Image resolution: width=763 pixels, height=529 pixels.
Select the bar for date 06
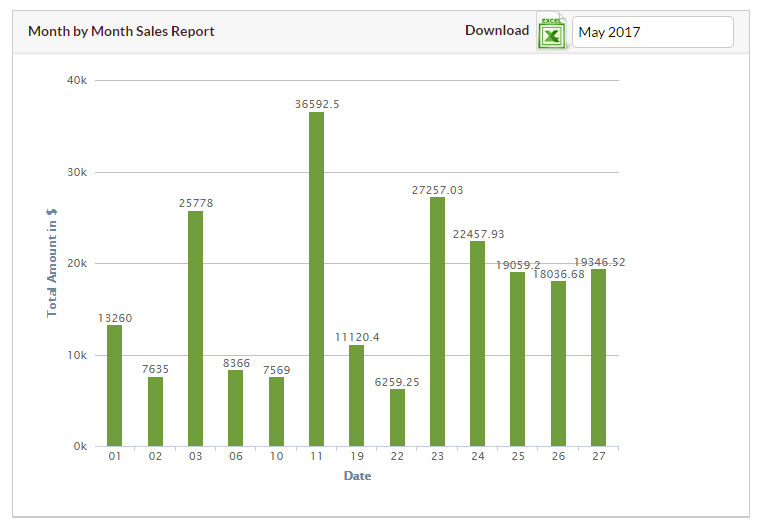pyautogui.click(x=235, y=408)
